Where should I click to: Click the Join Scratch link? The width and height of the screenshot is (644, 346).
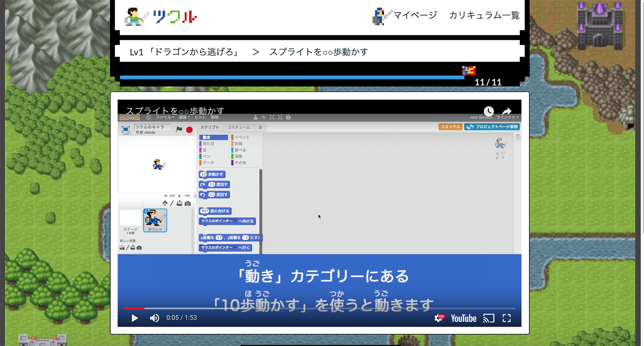coord(481,117)
